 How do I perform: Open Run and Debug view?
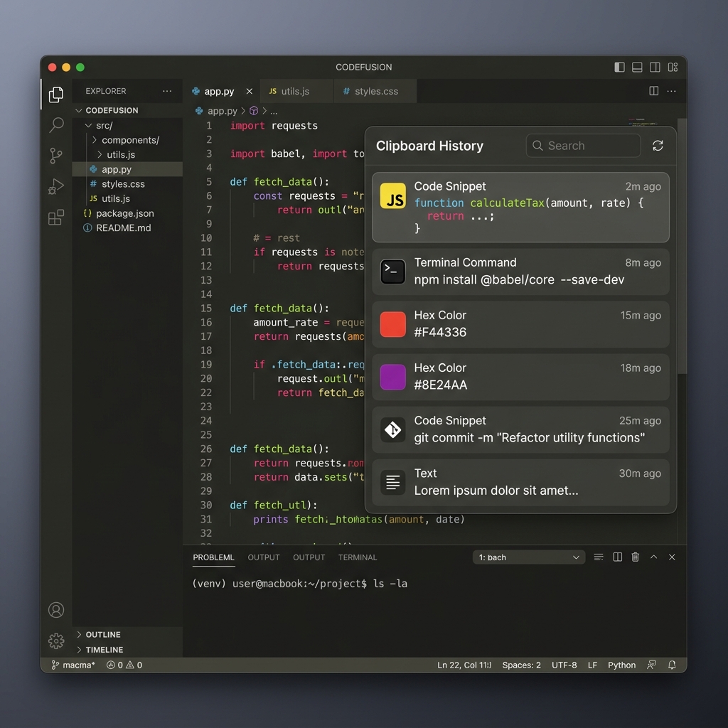click(56, 186)
